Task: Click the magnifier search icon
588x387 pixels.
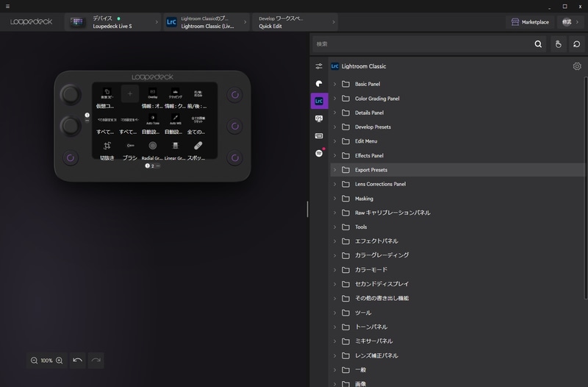Action: pos(538,44)
